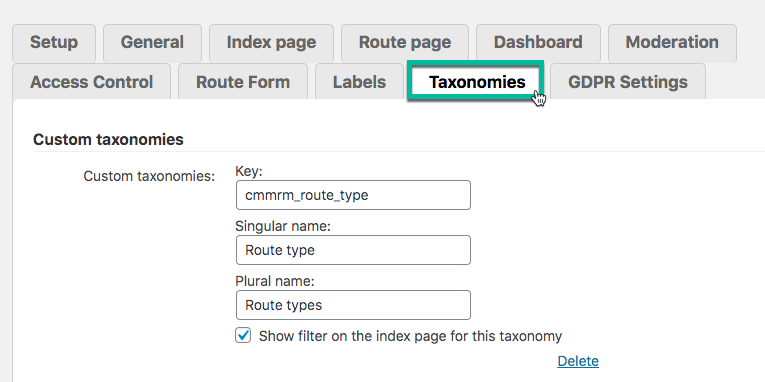765x382 pixels.
Task: Click the Plural name field with Route types
Action: point(353,305)
